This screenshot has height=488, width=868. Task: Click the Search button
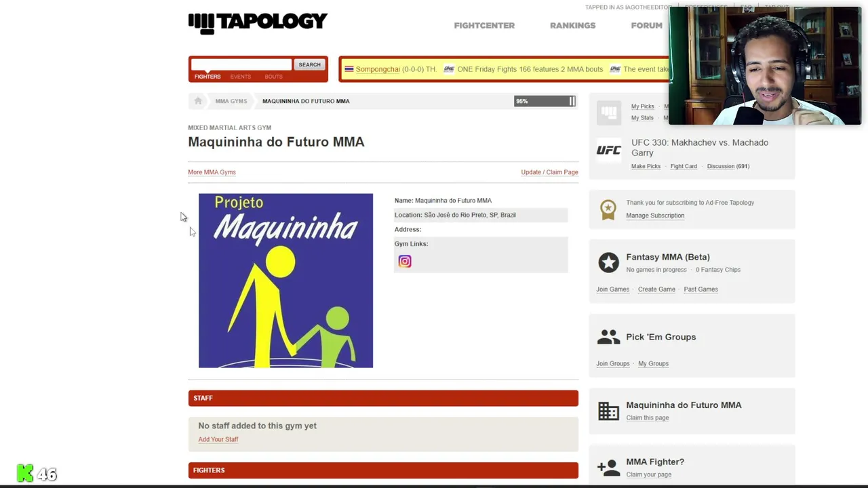click(x=309, y=64)
